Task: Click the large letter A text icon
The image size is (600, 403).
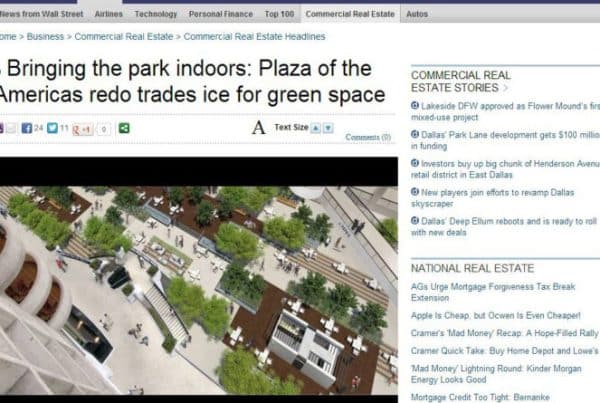Action: pyautogui.click(x=259, y=128)
